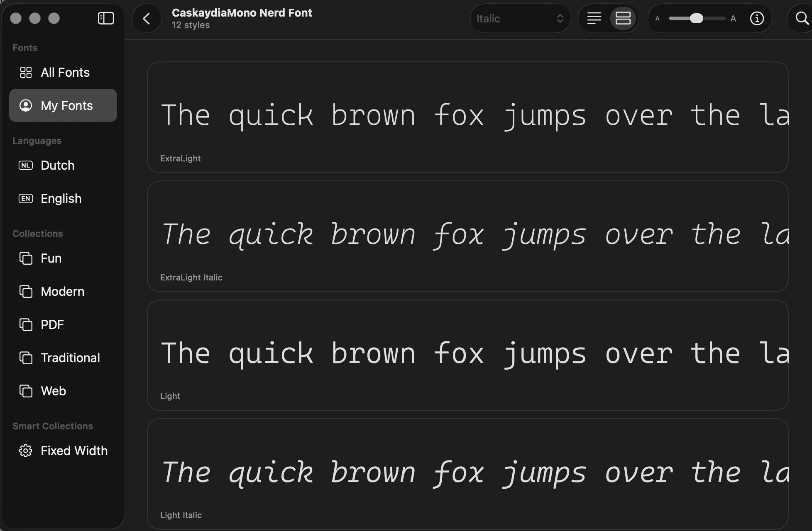Go back with the chevron arrow
The width and height of the screenshot is (812, 531).
point(147,19)
